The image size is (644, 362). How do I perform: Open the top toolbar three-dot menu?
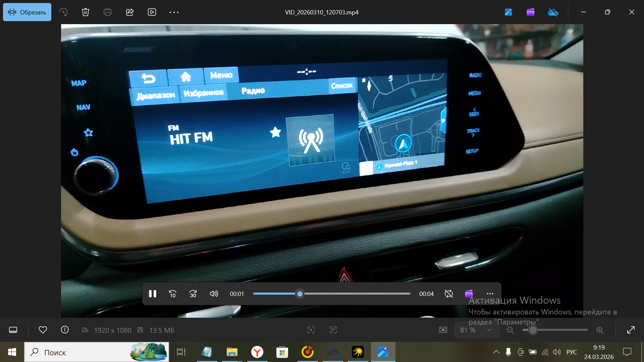click(174, 12)
